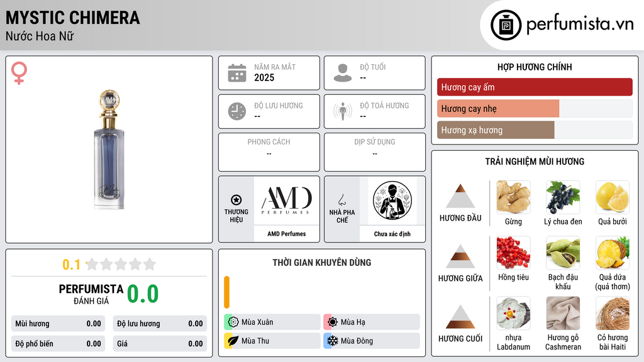Click the Hương gỗ Cashmeran note image
644x362 pixels.
click(563, 314)
